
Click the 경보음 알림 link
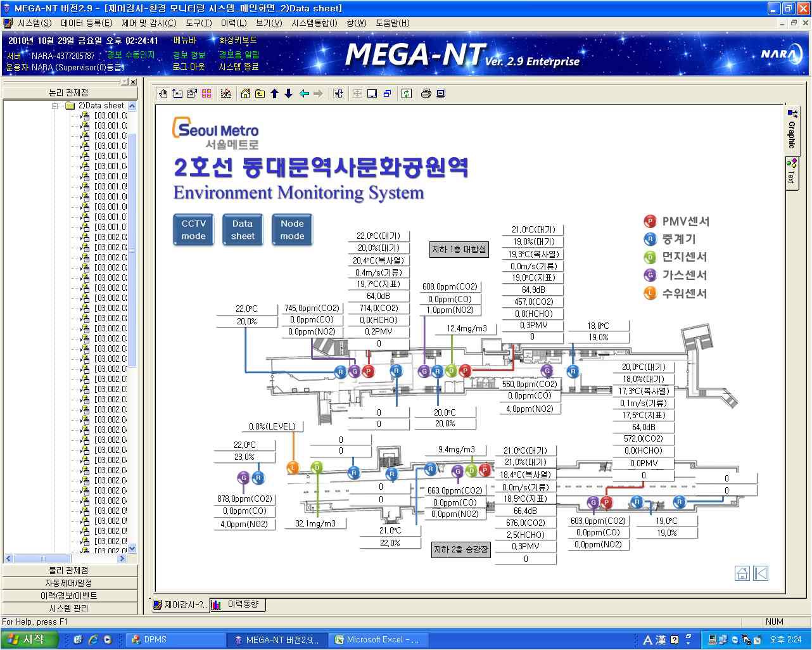pos(239,55)
